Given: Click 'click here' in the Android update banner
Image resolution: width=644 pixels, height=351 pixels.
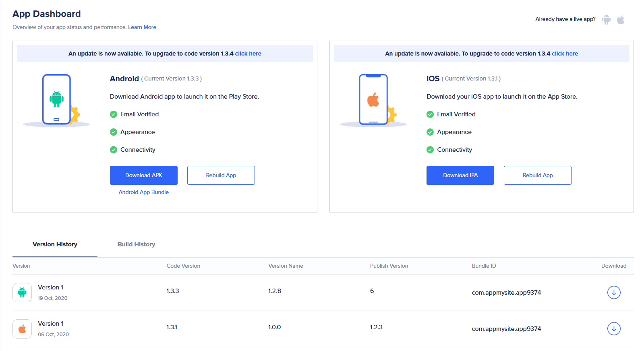Looking at the screenshot, I should pyautogui.click(x=248, y=54).
